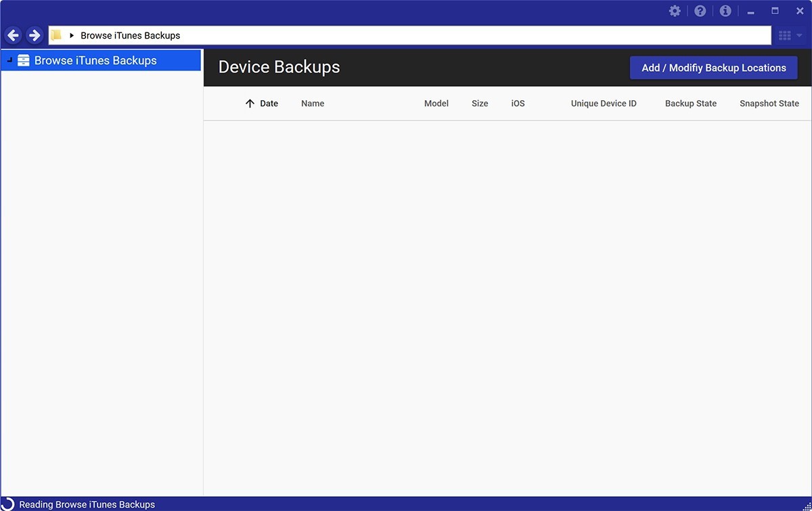Sort backups by the Size column
812x511 pixels.
click(480, 103)
